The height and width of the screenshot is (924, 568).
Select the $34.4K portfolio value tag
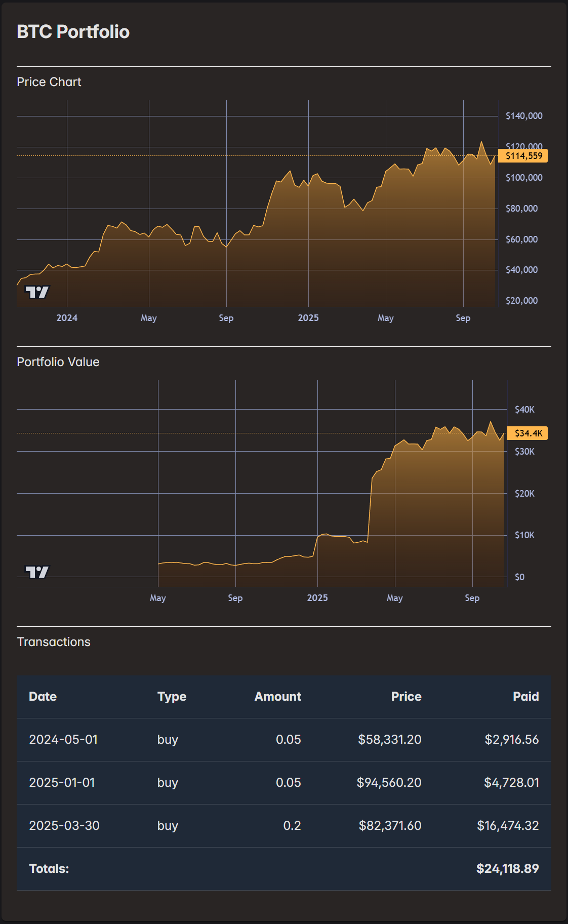(528, 433)
